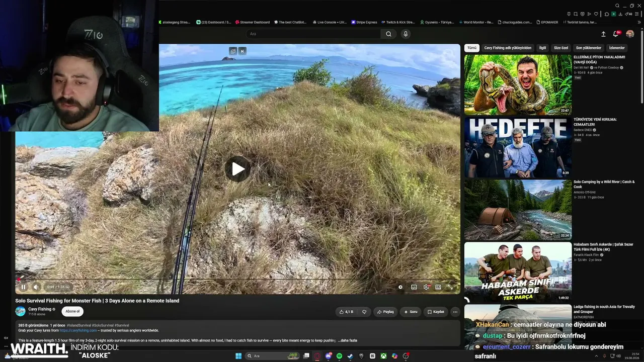Open the Streamer Dashboard bookmark

click(252, 22)
